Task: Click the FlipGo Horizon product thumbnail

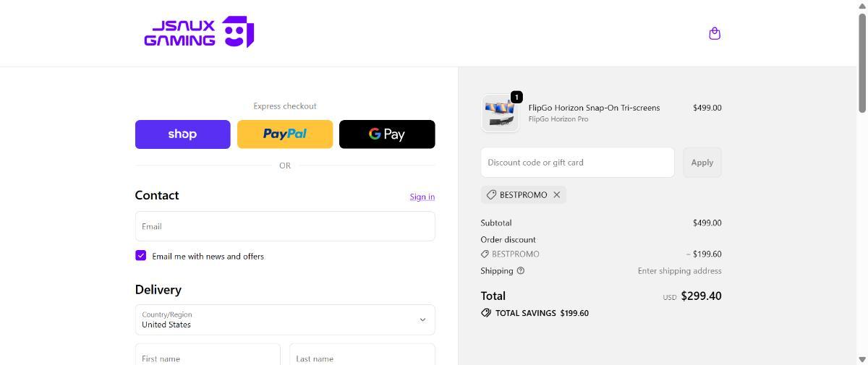Action: pyautogui.click(x=501, y=113)
